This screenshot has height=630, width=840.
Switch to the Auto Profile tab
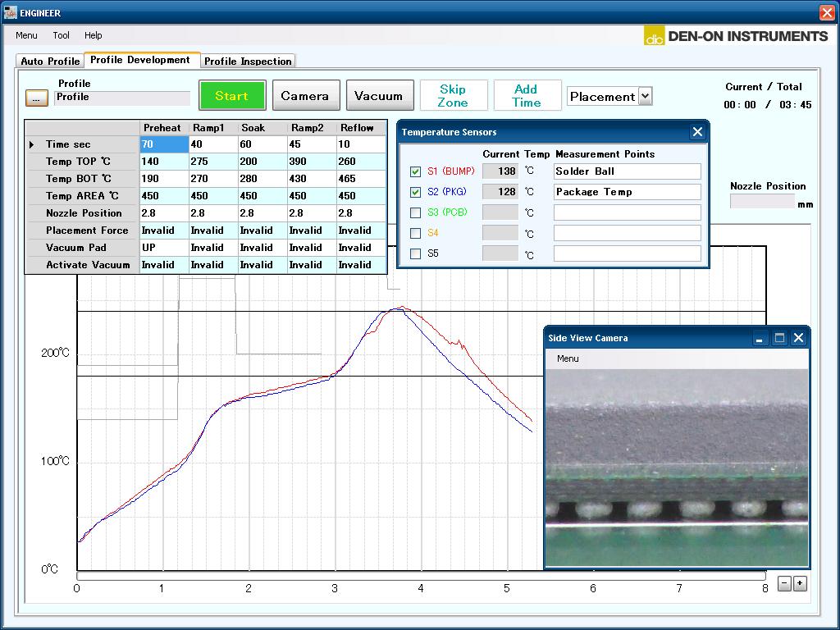(x=50, y=61)
